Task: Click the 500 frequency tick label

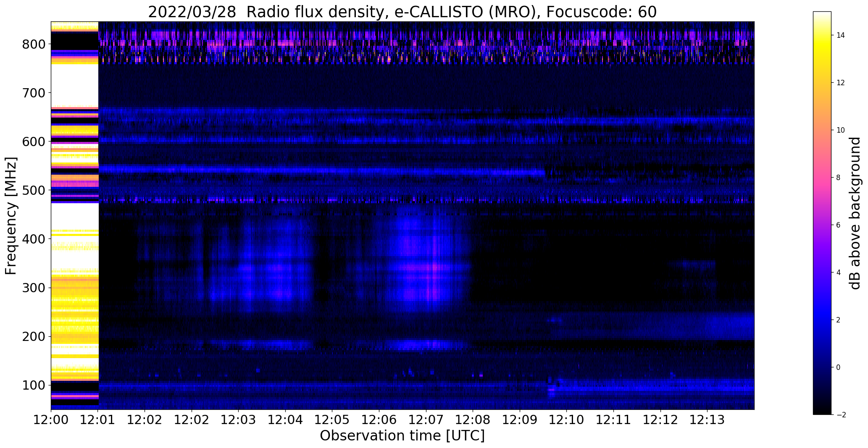Action: tap(34, 190)
